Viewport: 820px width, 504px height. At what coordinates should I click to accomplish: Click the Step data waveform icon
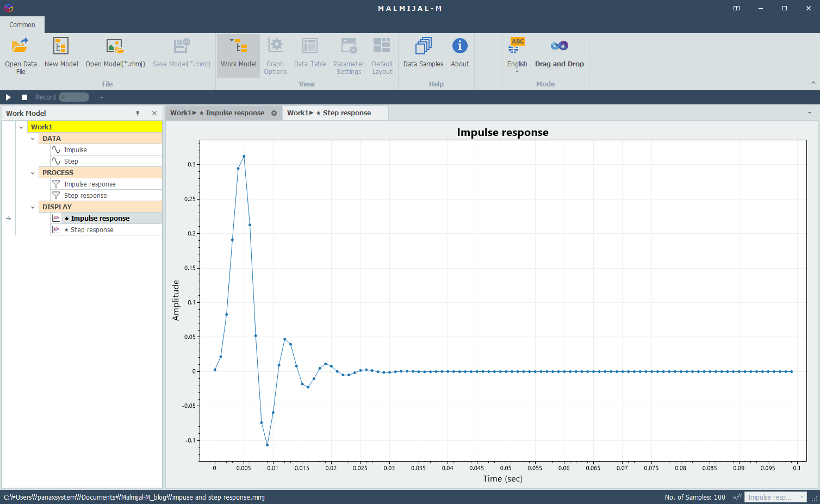point(56,161)
